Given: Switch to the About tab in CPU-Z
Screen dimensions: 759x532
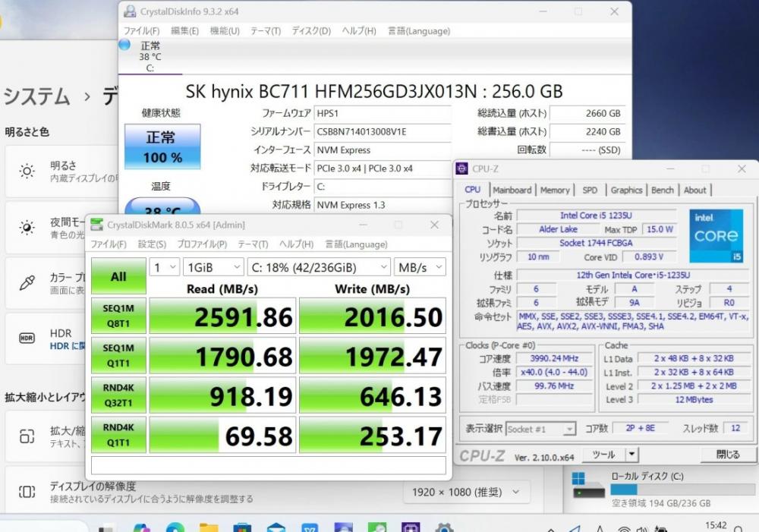Looking at the screenshot, I should (694, 190).
